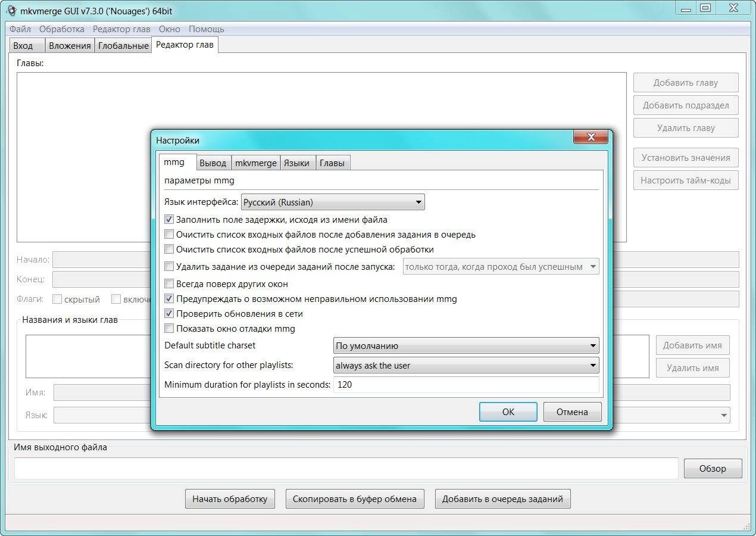This screenshot has width=756, height=536.
Task: Click "Начать обработку" button
Action: coord(230,499)
